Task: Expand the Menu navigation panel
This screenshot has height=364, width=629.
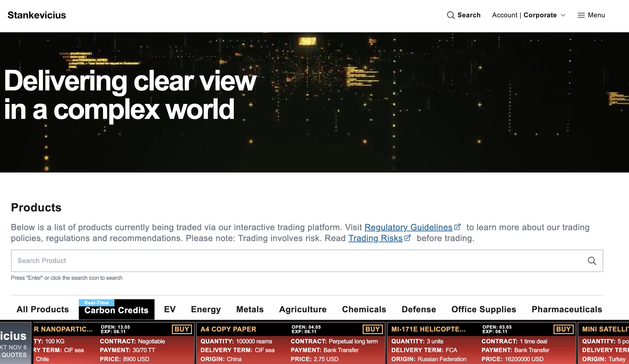Action: click(x=591, y=15)
